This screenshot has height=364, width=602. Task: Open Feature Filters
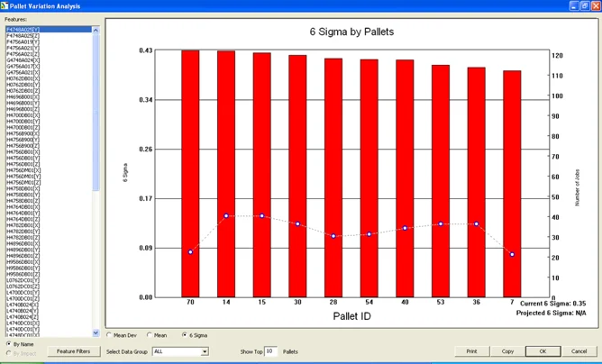(x=73, y=351)
